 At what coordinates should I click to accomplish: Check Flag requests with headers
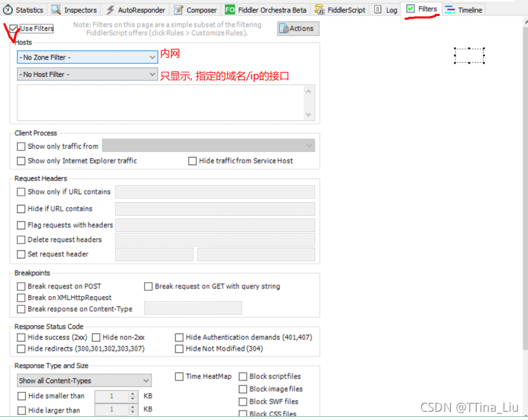click(x=21, y=225)
